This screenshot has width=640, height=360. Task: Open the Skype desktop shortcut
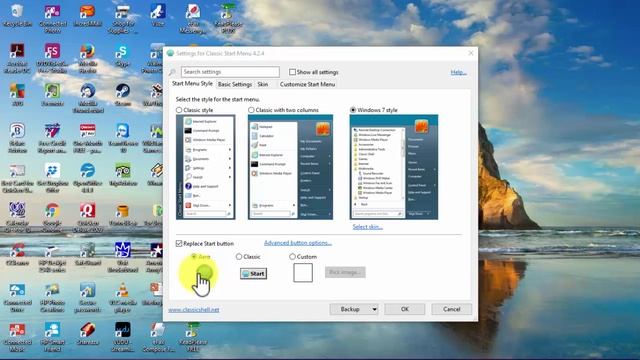(122, 55)
